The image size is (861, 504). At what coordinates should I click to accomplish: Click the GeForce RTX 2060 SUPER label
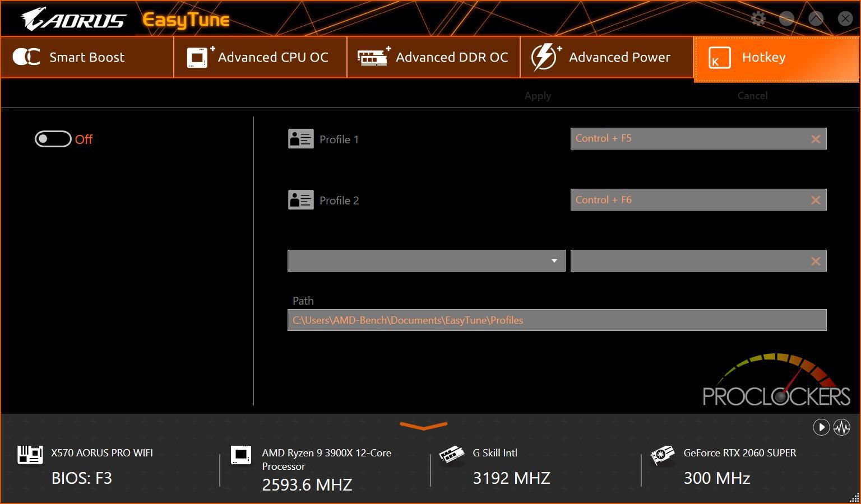[x=740, y=453]
